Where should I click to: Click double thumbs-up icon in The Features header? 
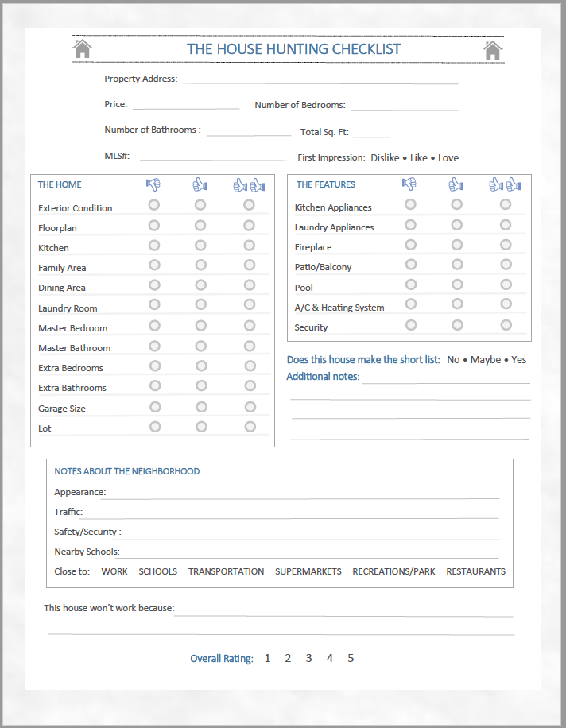click(x=505, y=184)
